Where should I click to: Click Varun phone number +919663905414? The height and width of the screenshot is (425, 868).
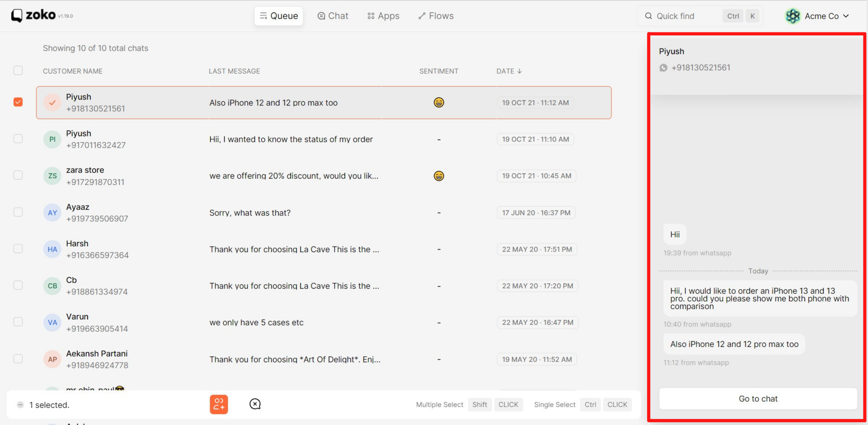coord(97,329)
